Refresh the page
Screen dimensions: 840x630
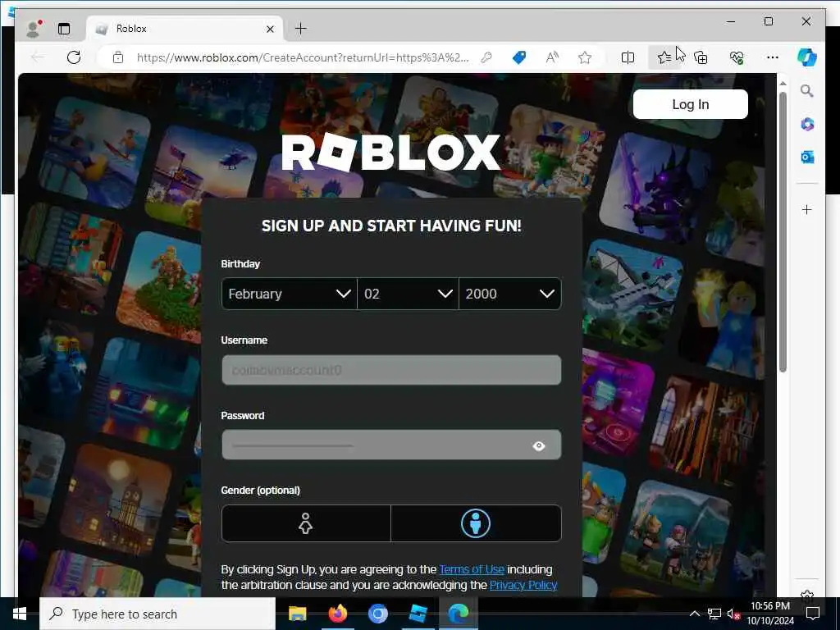click(74, 57)
